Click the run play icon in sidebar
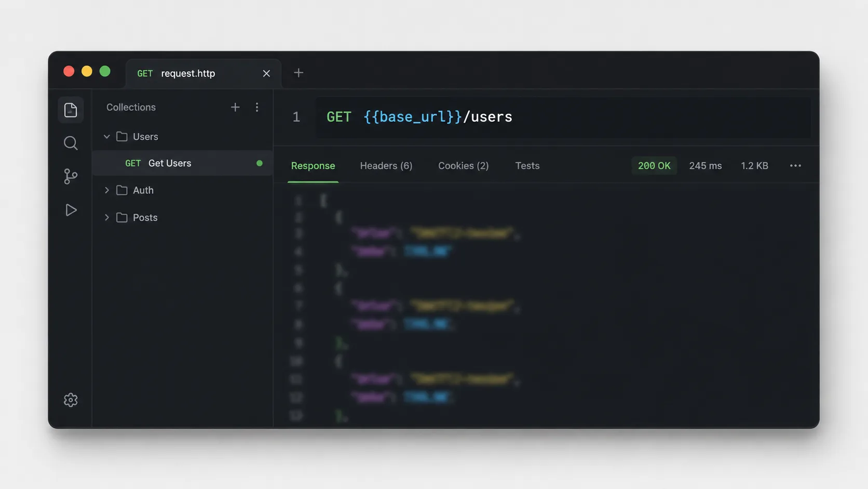Viewport: 868px width, 489px height. (71, 210)
